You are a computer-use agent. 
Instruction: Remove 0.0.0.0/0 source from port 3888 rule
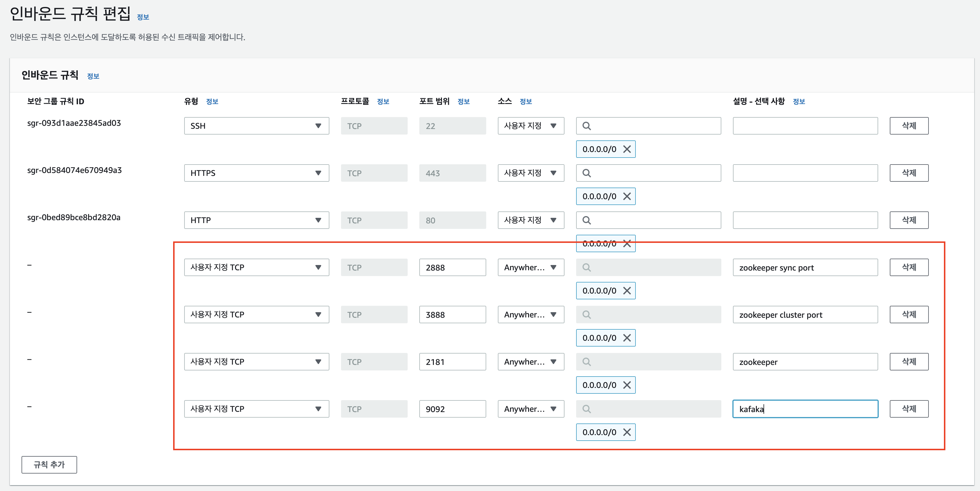(627, 338)
